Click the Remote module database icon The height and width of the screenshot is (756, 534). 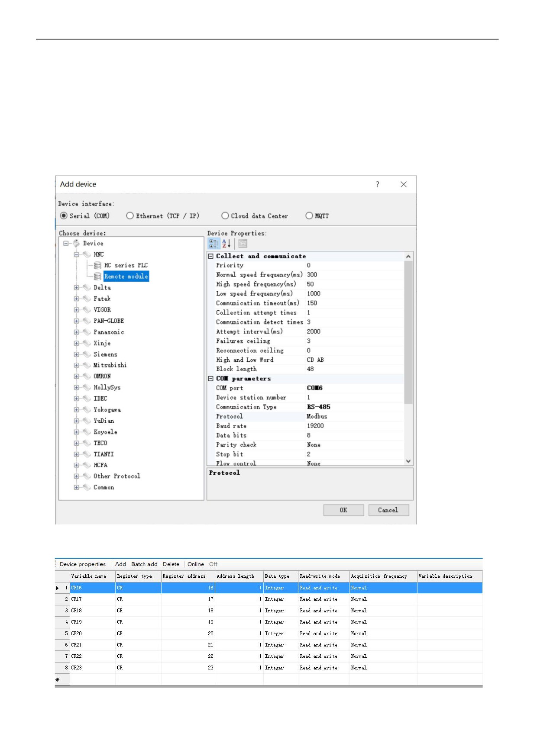(x=98, y=277)
